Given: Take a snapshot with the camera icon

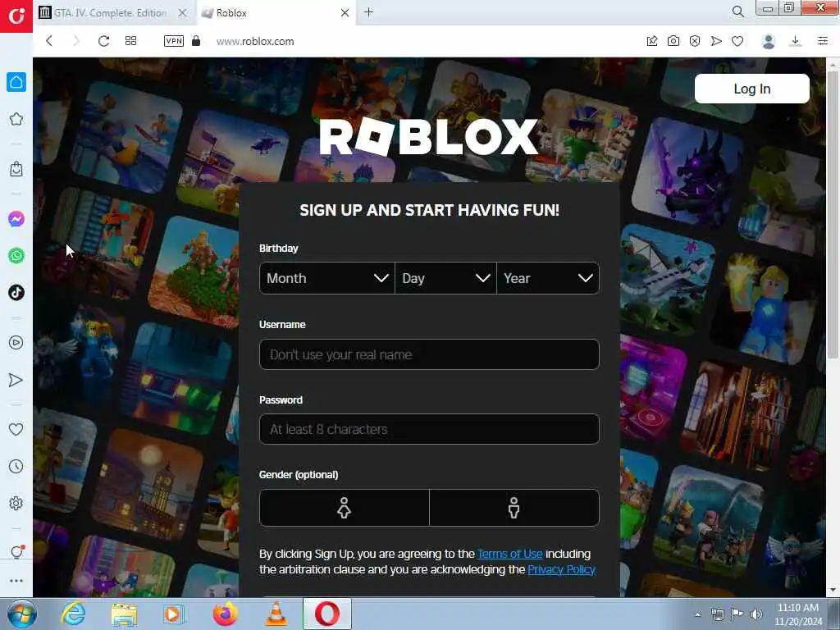Looking at the screenshot, I should click(x=673, y=41).
